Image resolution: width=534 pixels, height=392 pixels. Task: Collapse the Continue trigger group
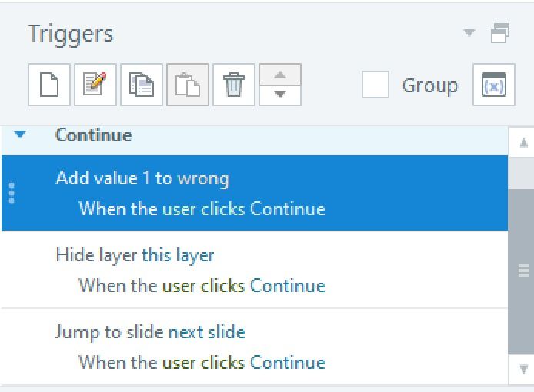(21, 135)
